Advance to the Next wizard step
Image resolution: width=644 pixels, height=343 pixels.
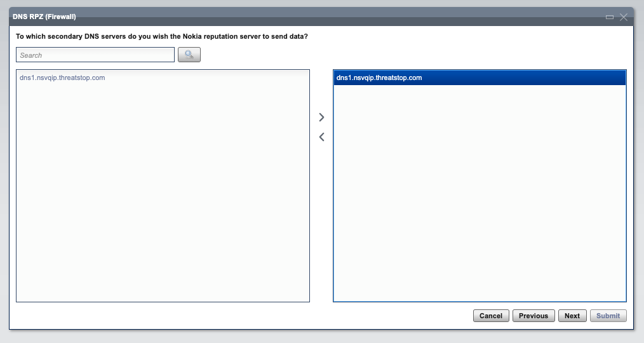tap(572, 316)
